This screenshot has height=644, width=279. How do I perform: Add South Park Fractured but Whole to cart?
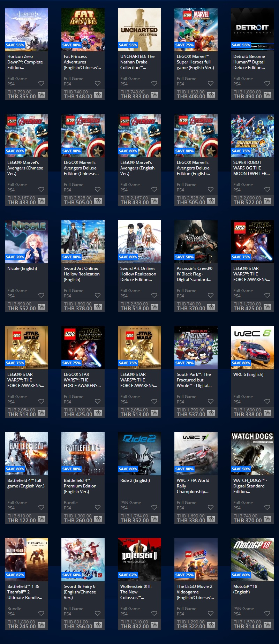[211, 413]
